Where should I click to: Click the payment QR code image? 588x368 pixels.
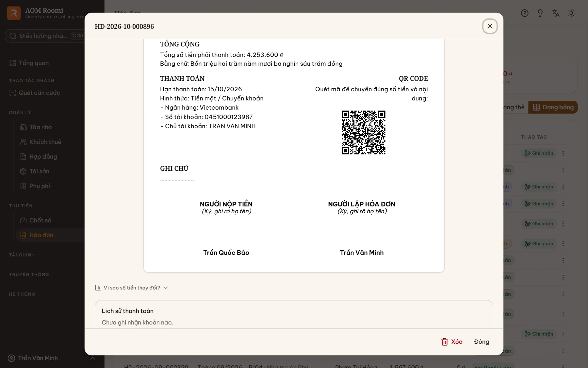click(x=363, y=132)
